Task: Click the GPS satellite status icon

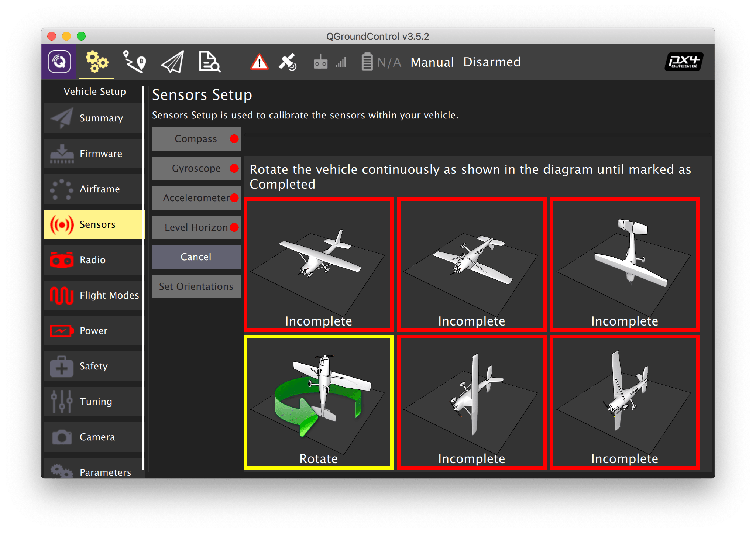Action: point(288,62)
